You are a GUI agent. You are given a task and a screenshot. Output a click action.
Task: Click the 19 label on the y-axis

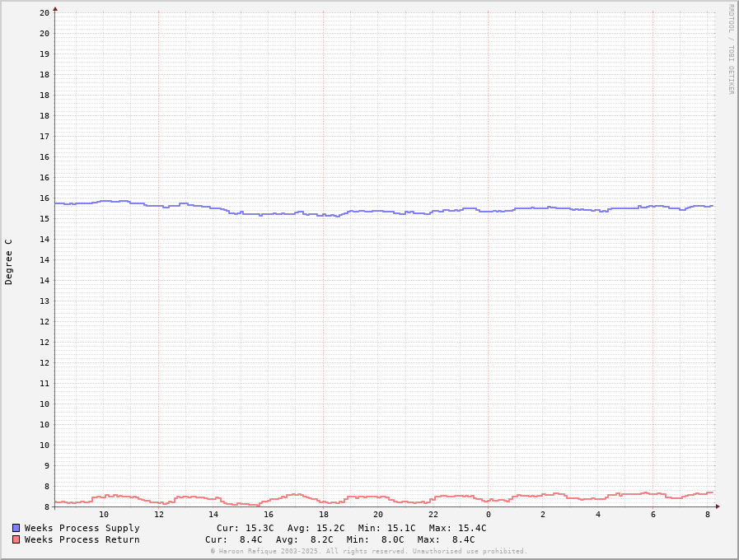(x=44, y=54)
